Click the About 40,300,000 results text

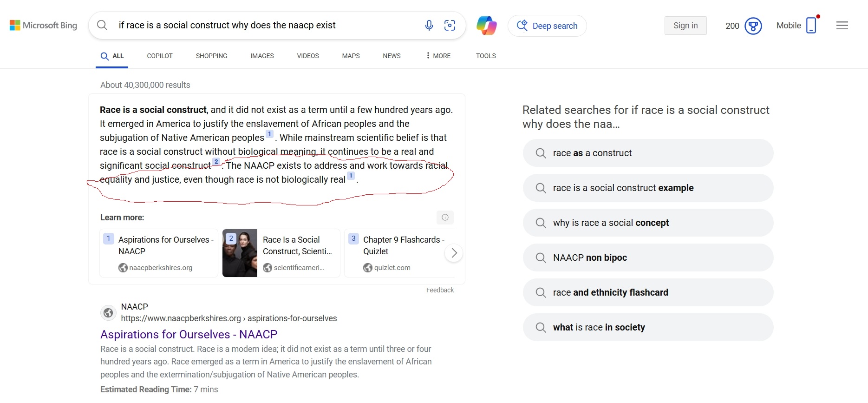145,85
